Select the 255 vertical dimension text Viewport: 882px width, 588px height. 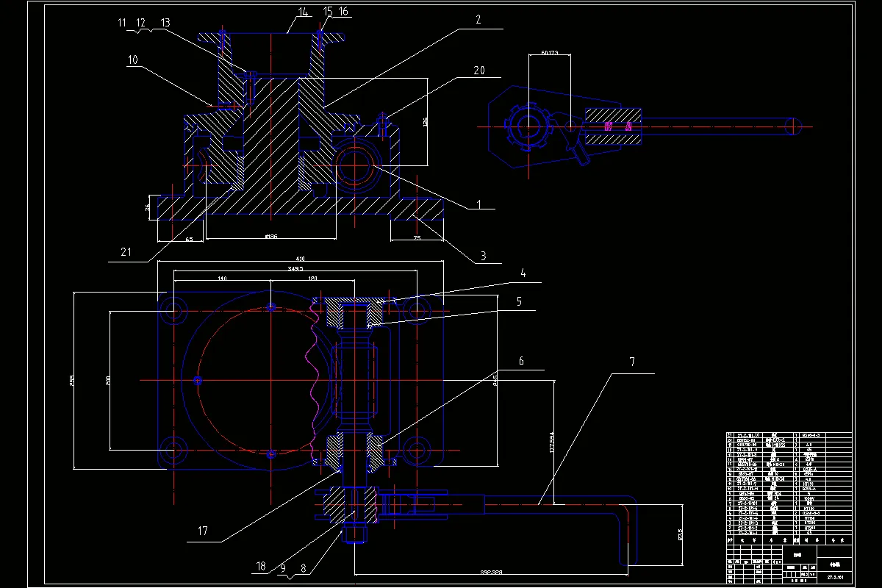point(72,379)
